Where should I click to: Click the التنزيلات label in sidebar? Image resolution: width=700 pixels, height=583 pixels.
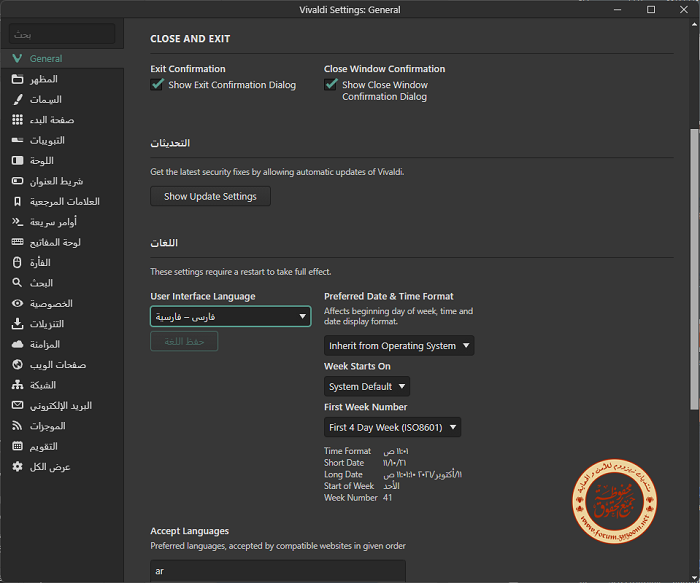click(x=47, y=324)
